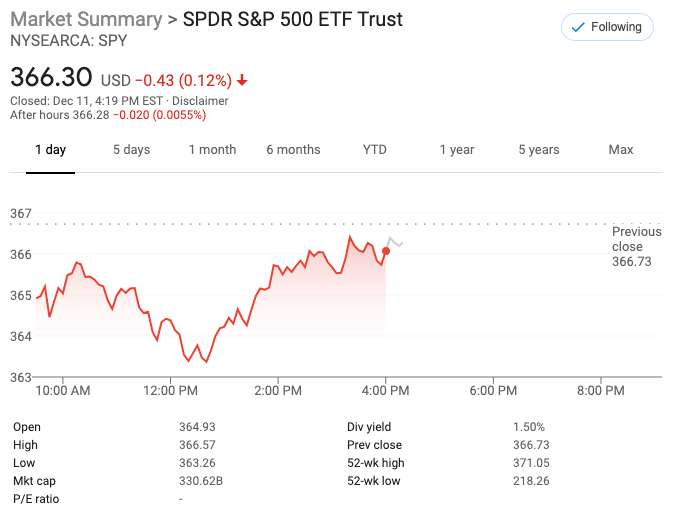Image resolution: width=680 pixels, height=515 pixels.
Task: Click the checkmark icon in Following
Action: pyautogui.click(x=577, y=27)
